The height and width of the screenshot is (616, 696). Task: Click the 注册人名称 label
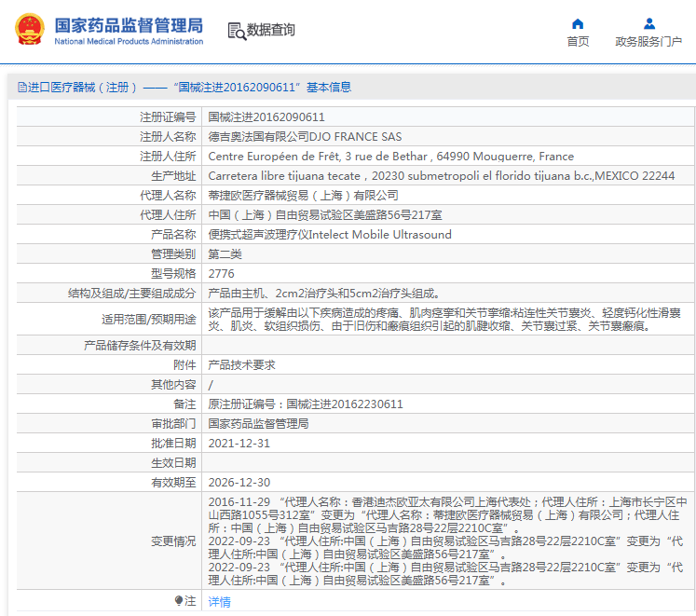(x=168, y=137)
